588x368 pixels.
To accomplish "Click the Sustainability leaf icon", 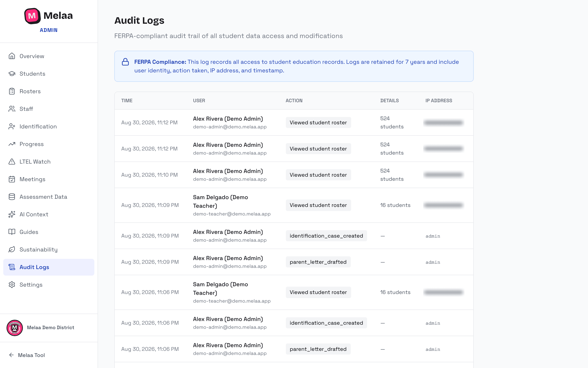I will (x=12, y=249).
